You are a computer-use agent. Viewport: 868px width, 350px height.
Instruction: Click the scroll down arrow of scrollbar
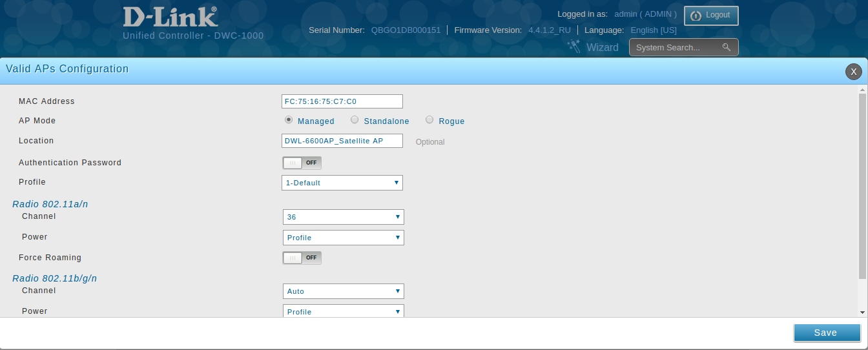click(x=862, y=313)
